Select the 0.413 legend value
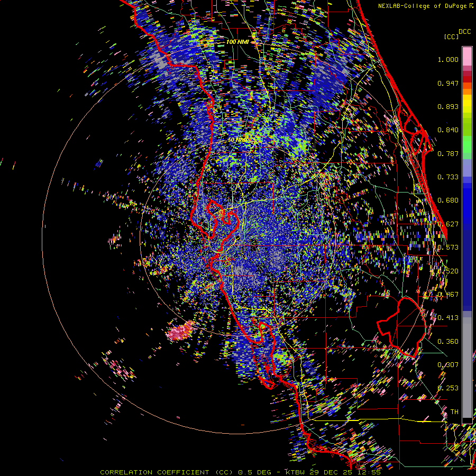476x476 pixels. 448,318
